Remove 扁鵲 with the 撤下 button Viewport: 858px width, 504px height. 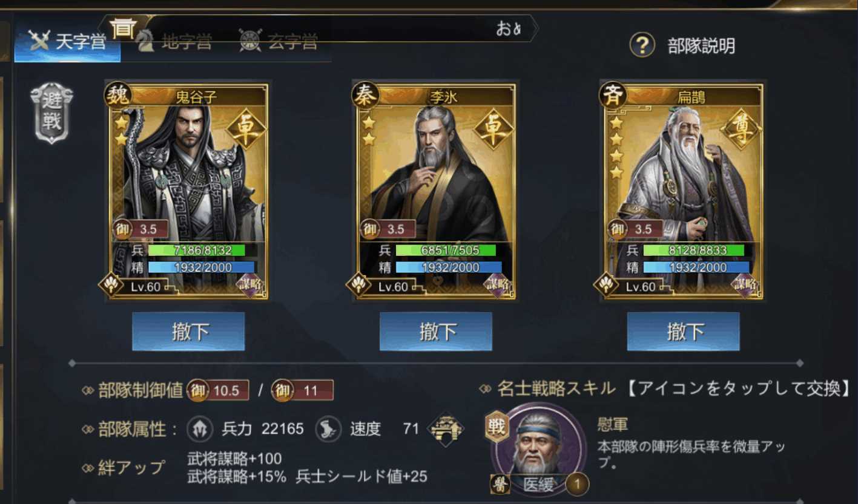coord(683,331)
